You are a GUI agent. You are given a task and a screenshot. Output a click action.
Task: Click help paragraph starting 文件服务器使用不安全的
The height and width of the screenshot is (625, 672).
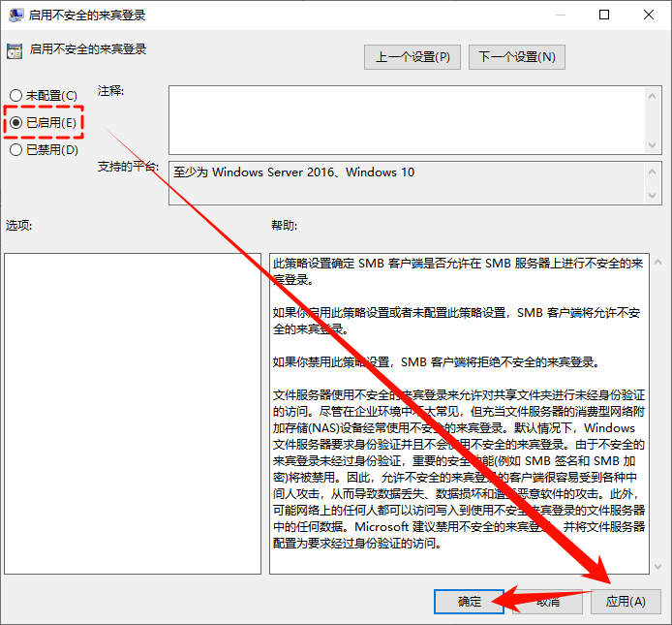tap(459, 469)
